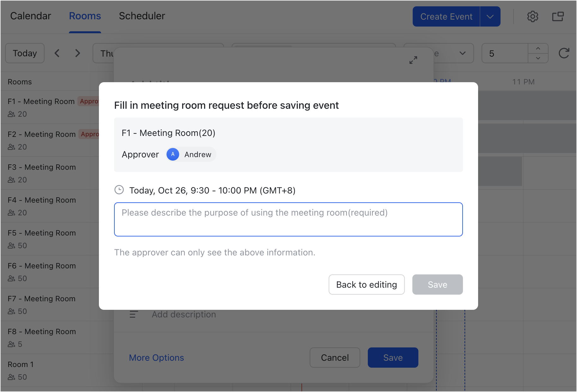Open More Options link
This screenshot has width=577, height=392.
[156, 358]
